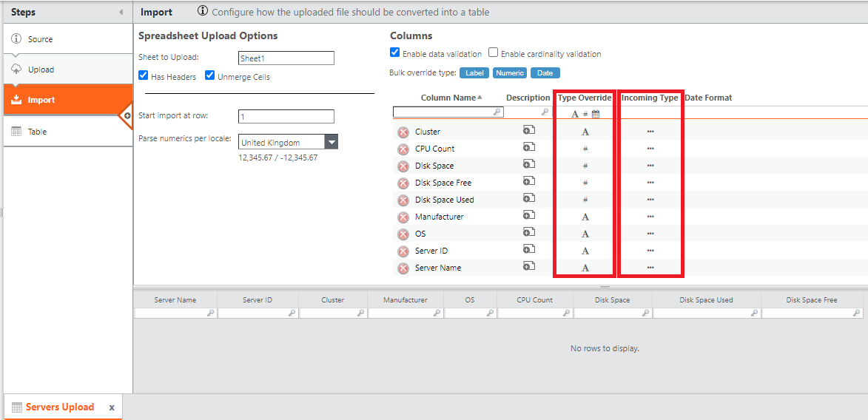Click the Date Format column header

[709, 98]
